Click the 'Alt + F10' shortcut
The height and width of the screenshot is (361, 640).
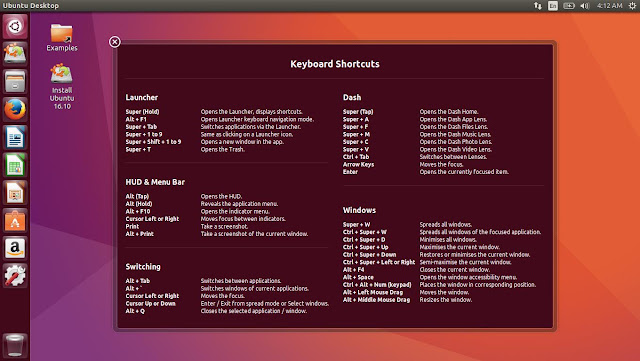(138, 212)
